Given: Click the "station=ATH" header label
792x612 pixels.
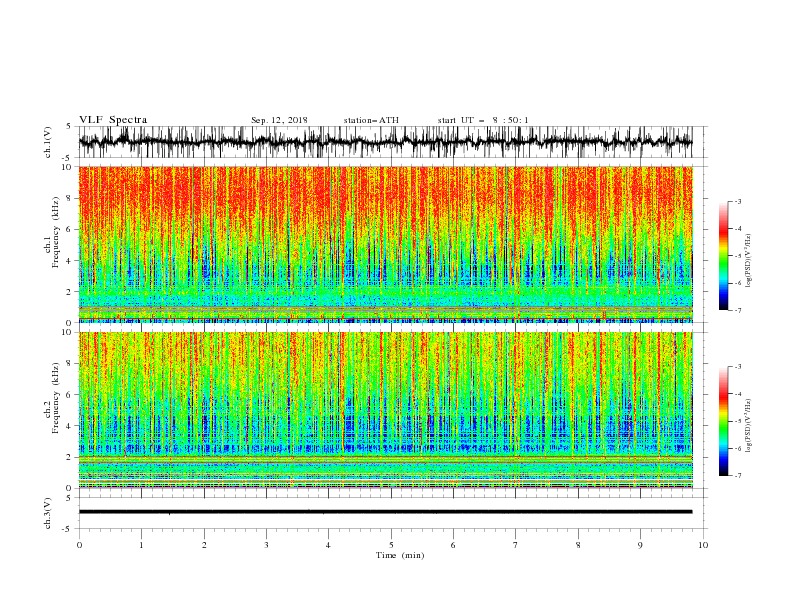Looking at the screenshot, I should pyautogui.click(x=371, y=120).
